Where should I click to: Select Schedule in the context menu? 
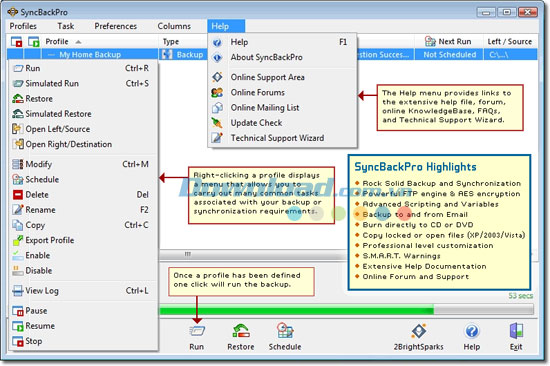pos(83,179)
